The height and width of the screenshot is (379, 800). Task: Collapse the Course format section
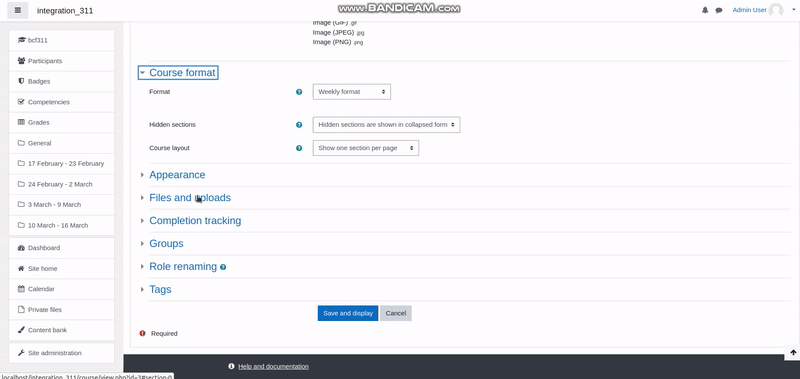tap(178, 72)
